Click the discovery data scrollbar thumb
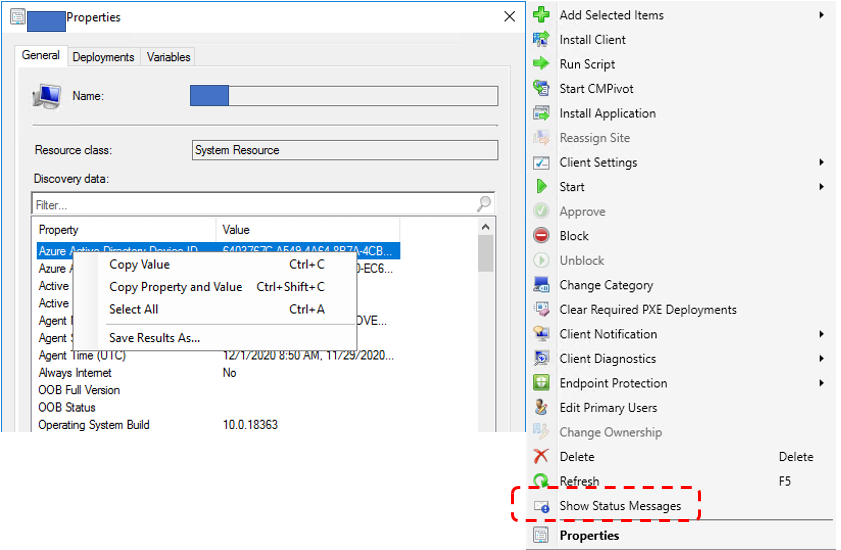Viewport: 841px width, 550px height. coord(485,253)
